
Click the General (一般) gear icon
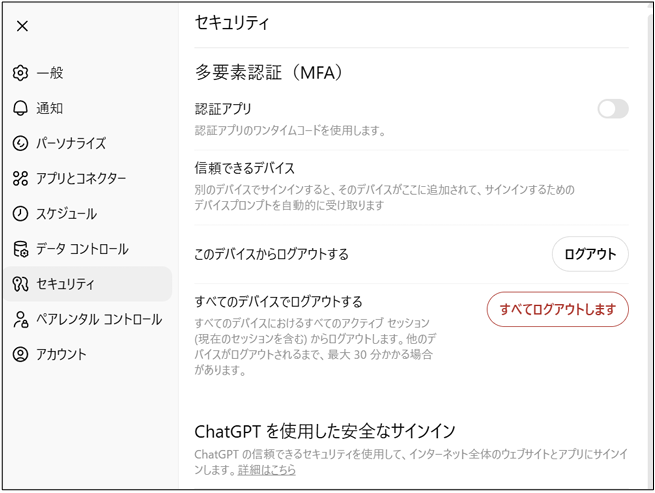click(x=20, y=73)
